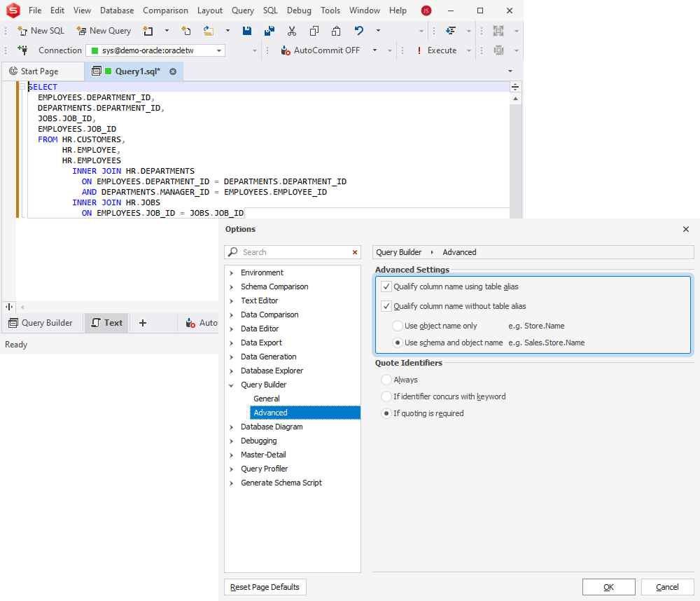Choose Always under Quote Identifiers
The image size is (700, 601).
point(386,379)
